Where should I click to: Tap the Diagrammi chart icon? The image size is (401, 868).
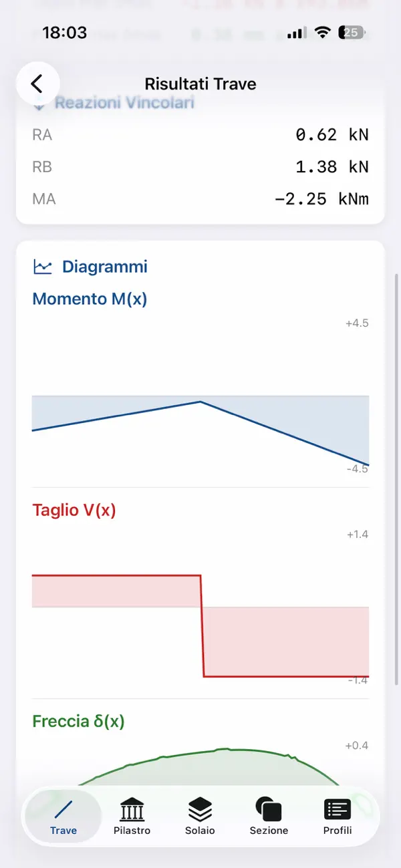(x=41, y=265)
